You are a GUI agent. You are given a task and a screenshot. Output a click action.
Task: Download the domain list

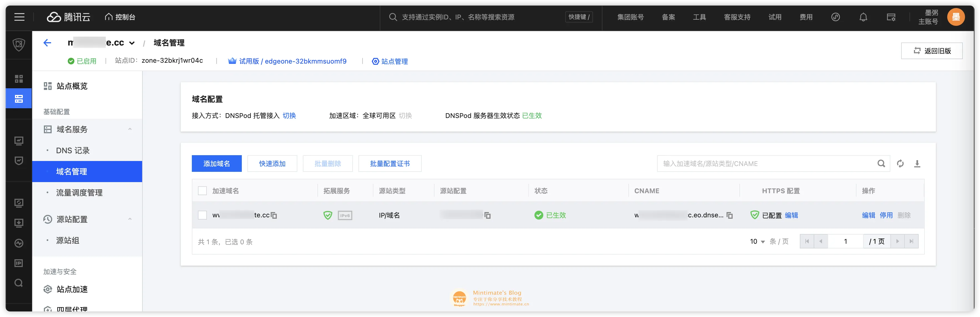click(917, 164)
